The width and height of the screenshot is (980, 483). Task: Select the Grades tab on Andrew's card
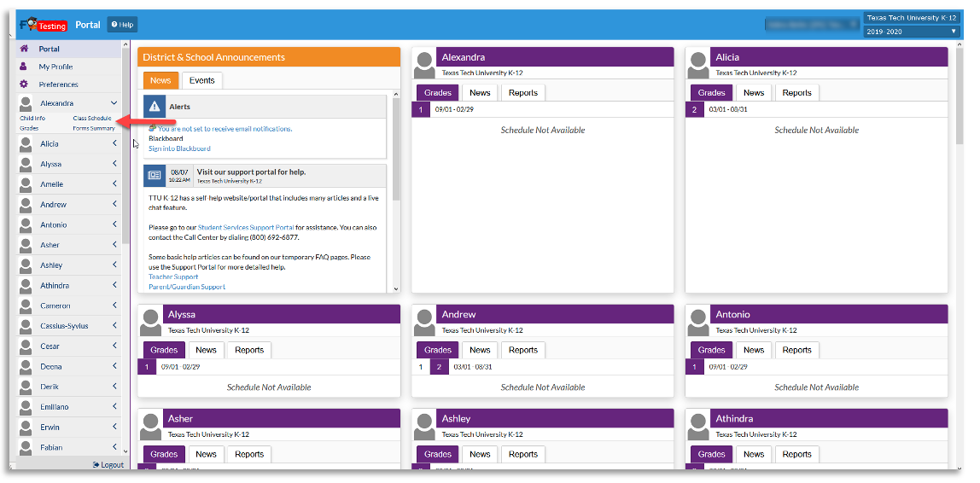pyautogui.click(x=437, y=350)
